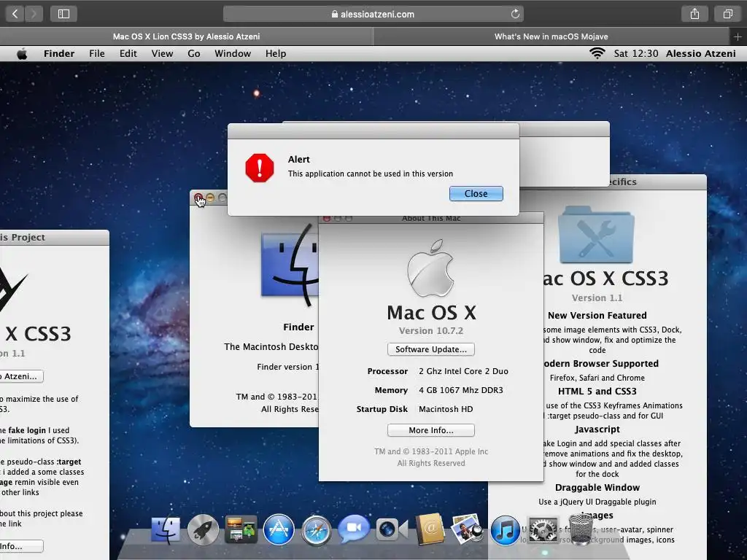Viewport: 747px width, 560px height.
Task: Click Macintosh HD startup disk value
Action: point(446,409)
